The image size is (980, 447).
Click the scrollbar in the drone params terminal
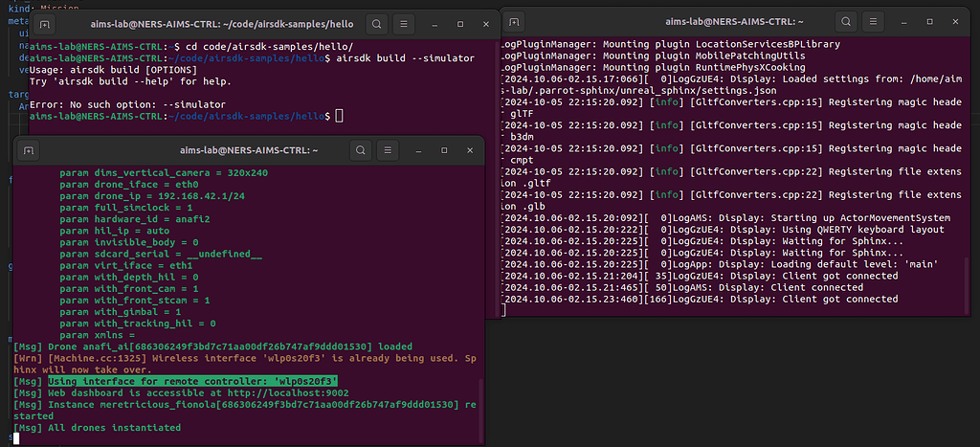481,402
